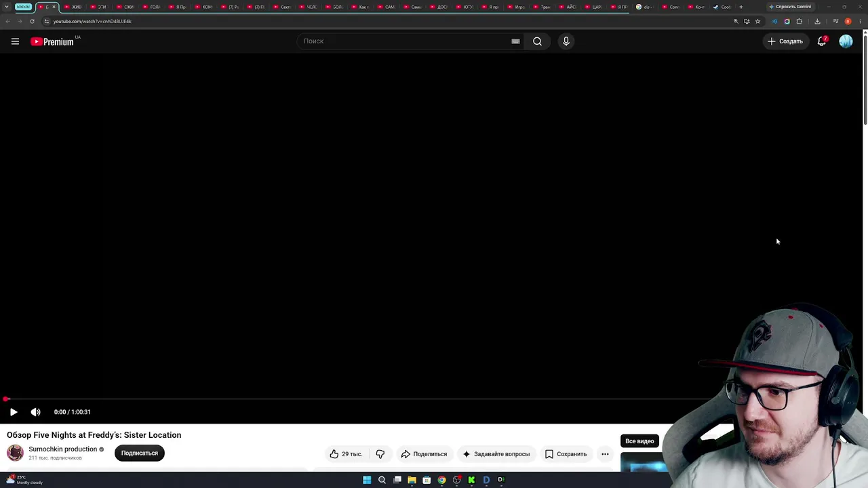
Task: Open Задавайте вопросы AI assistant
Action: pyautogui.click(x=496, y=454)
